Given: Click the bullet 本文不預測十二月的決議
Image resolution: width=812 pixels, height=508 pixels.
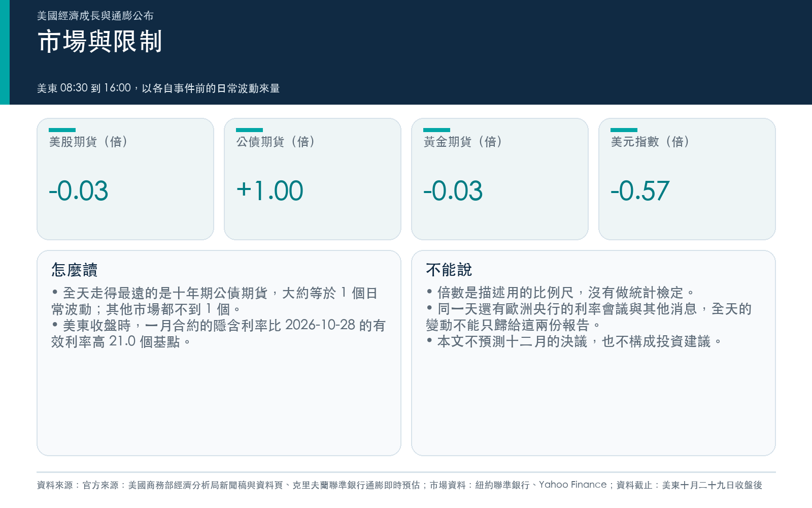Looking at the screenshot, I should click(x=574, y=341).
